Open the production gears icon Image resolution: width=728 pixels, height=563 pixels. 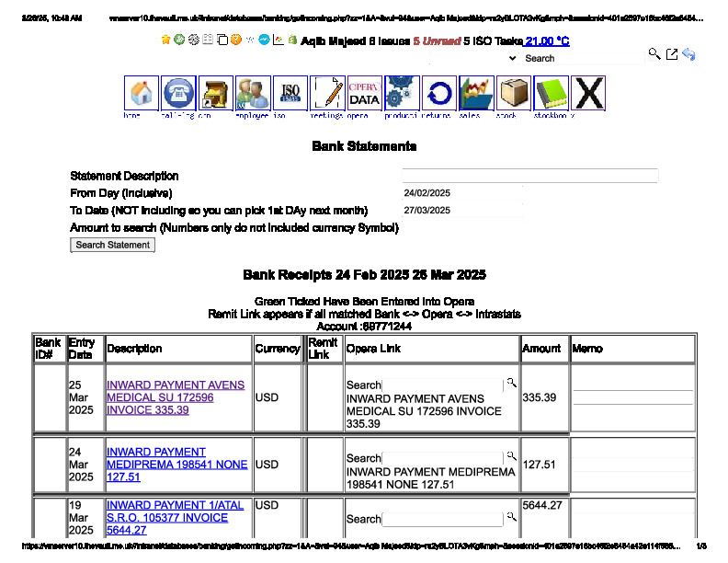[402, 94]
